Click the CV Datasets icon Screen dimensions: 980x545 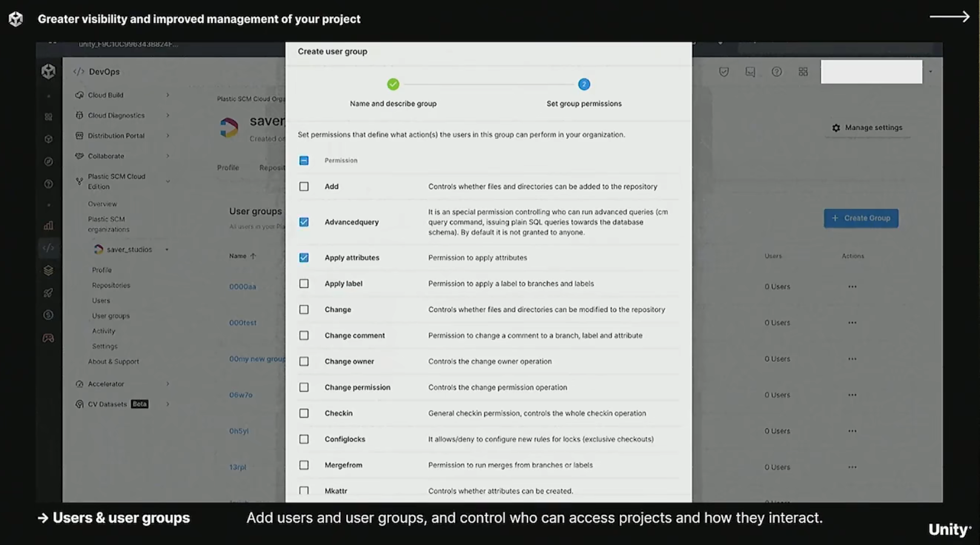click(79, 404)
